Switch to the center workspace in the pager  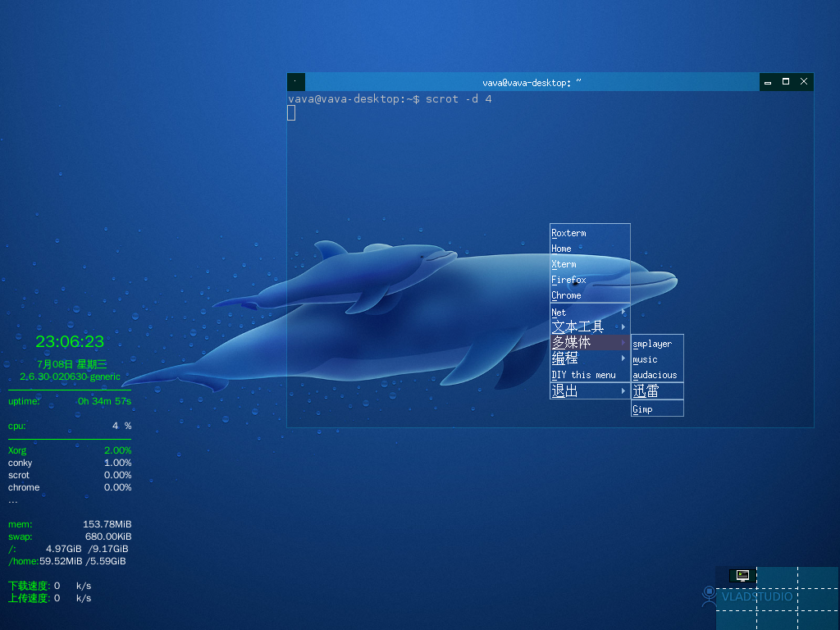(x=777, y=600)
